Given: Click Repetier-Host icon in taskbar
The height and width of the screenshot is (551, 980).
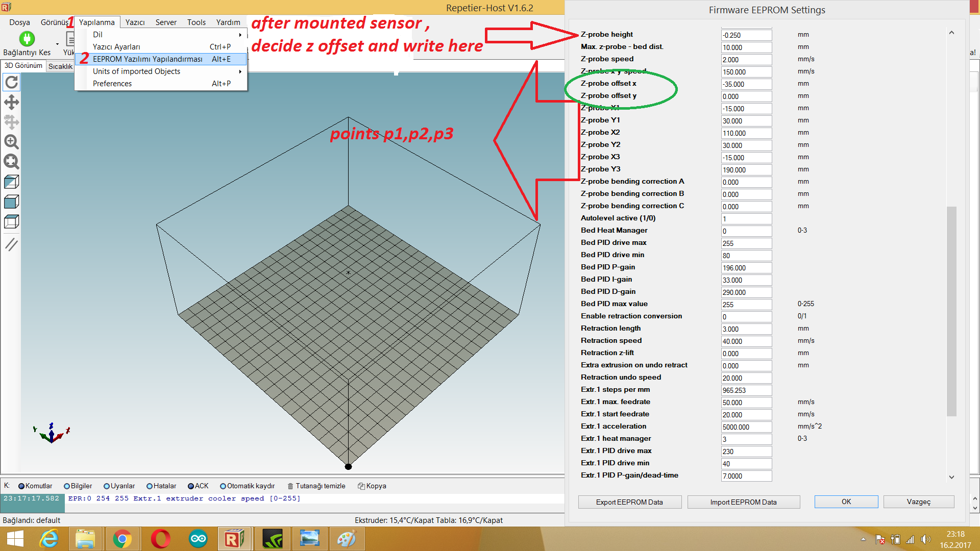Looking at the screenshot, I should [234, 539].
